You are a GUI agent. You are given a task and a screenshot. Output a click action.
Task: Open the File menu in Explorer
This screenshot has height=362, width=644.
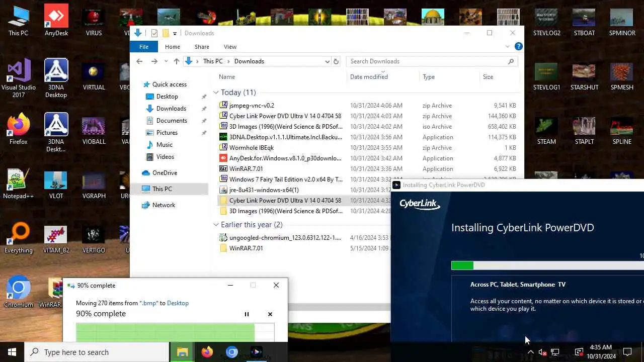click(144, 47)
